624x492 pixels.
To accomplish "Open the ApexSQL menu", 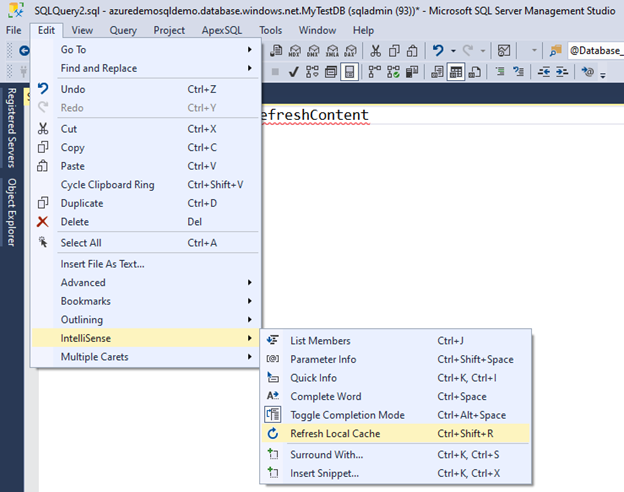I will click(x=222, y=30).
